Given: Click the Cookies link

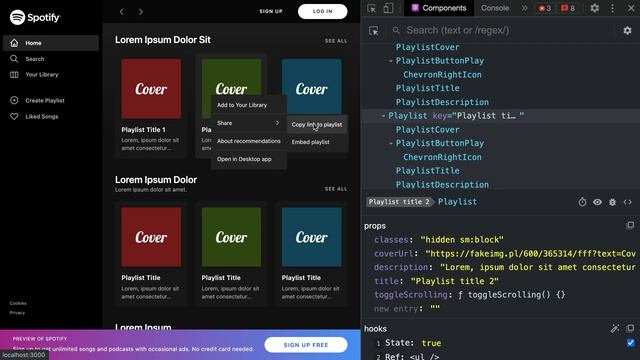Looking at the screenshot, I should 18,303.
